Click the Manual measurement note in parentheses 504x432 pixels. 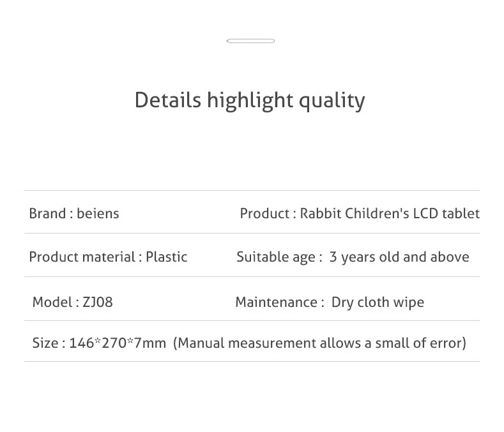(x=319, y=343)
